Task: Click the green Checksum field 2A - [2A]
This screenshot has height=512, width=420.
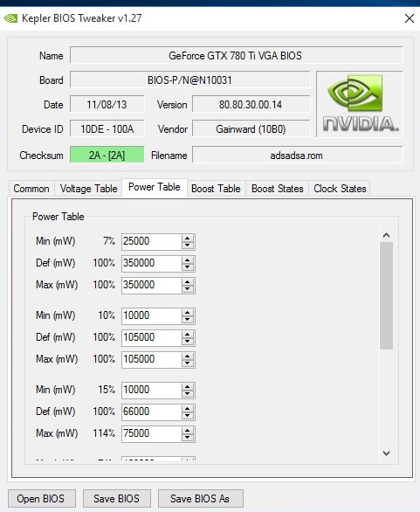Action: coord(107,156)
